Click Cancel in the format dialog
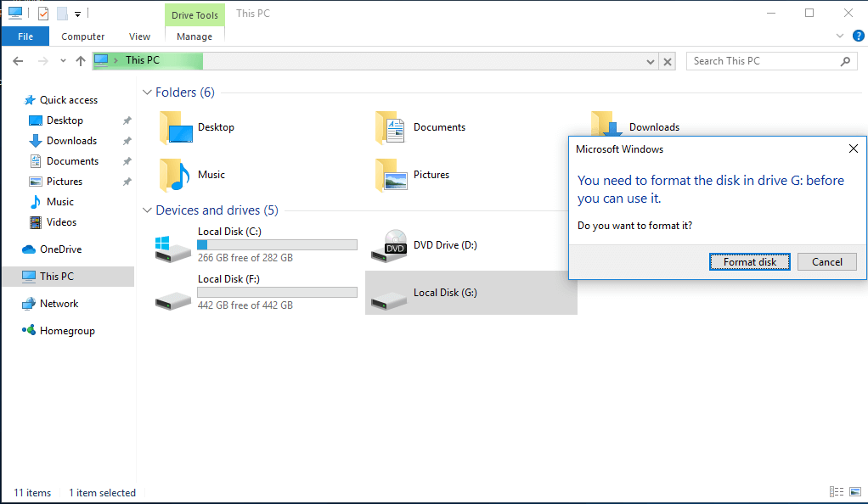 827,262
